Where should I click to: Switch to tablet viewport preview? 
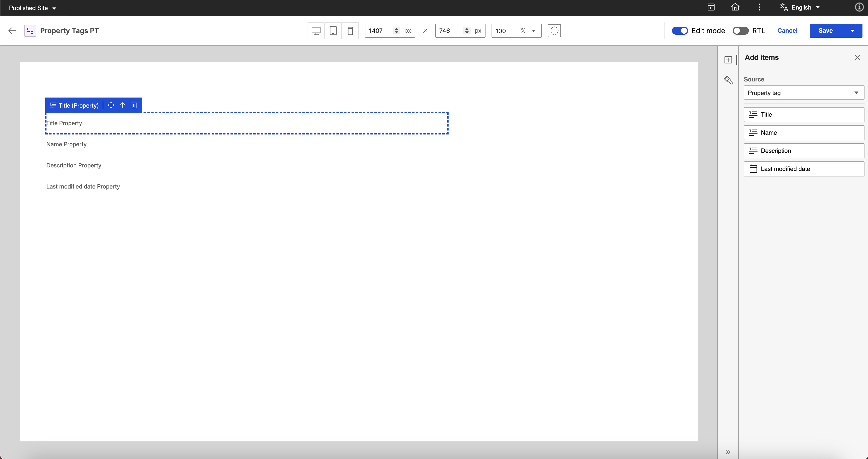[333, 31]
